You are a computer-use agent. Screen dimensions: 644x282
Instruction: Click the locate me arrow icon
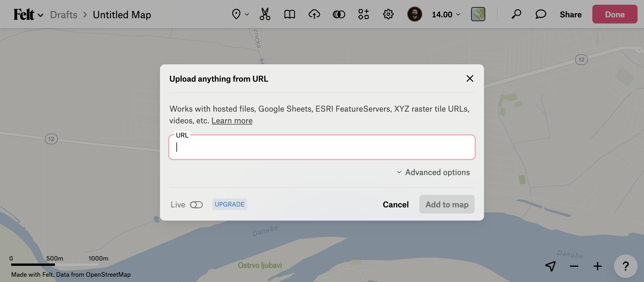(x=551, y=266)
